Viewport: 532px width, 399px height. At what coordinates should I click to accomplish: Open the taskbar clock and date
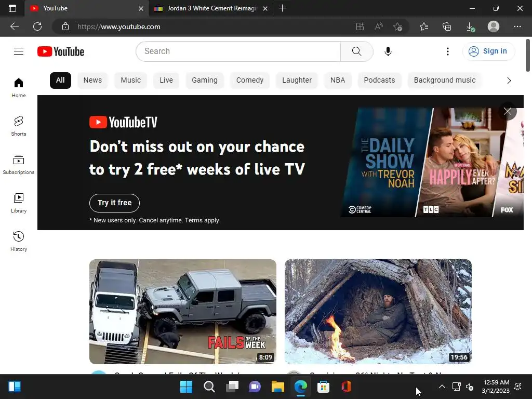click(x=496, y=387)
